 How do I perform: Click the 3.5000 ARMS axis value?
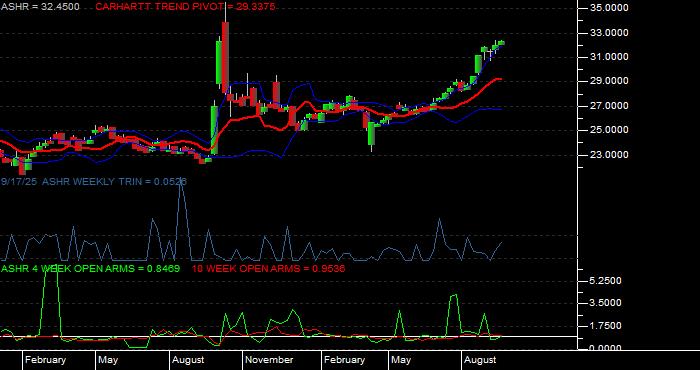[x=605, y=303]
